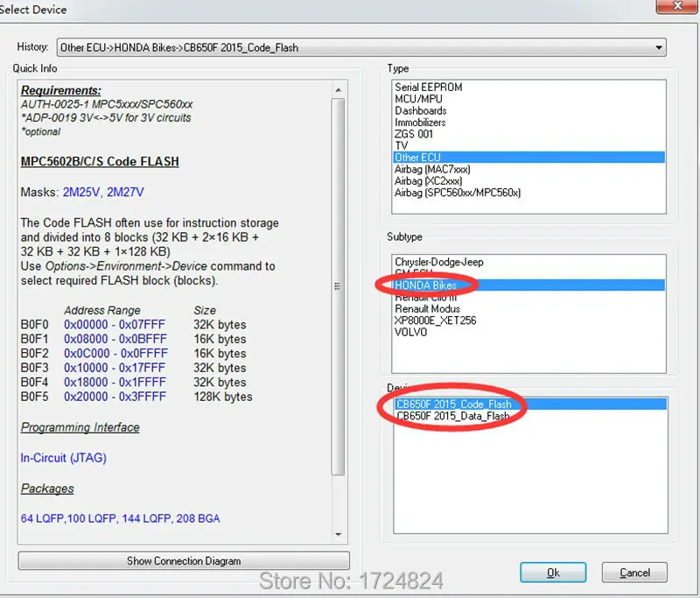Click AUTH-0025-1 MPC5xxx/SPC560xx requirement
Screen dimensions: 700x598
tap(107, 104)
